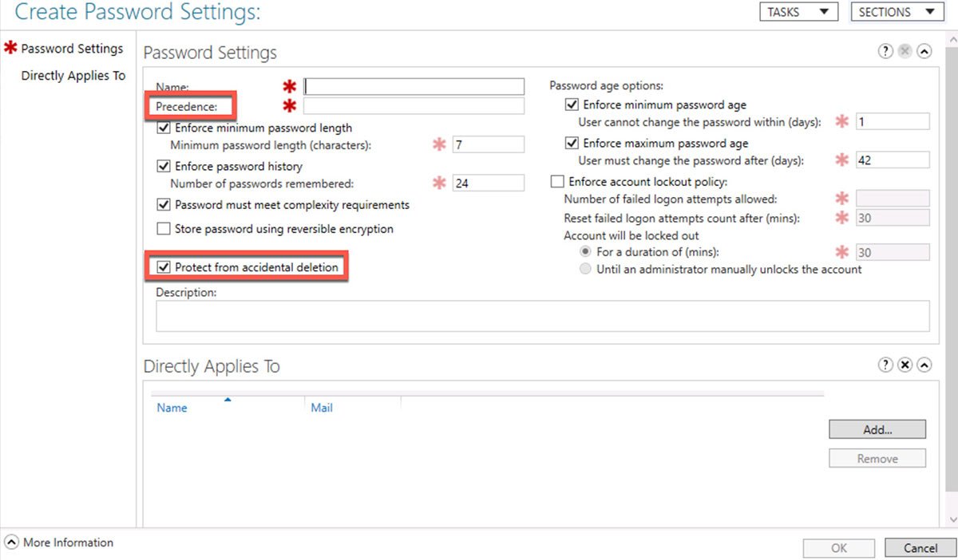Uncheck Protect from accidental deletion
Viewport: 958px width, 560px height.
click(164, 267)
